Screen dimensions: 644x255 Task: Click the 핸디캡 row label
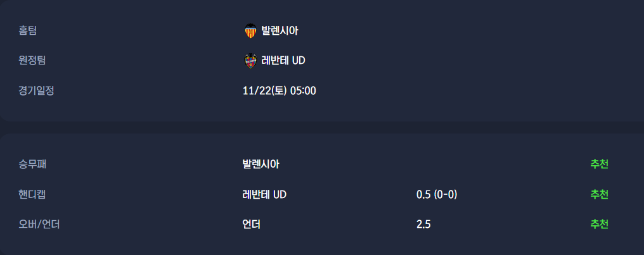[x=32, y=194]
